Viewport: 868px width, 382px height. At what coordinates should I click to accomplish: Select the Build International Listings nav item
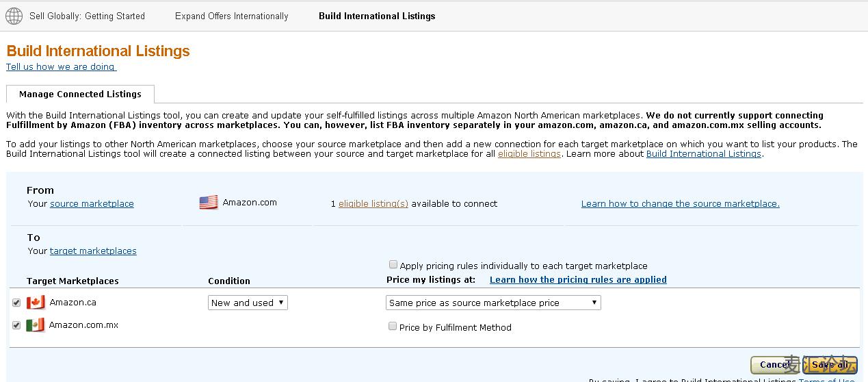(x=377, y=16)
